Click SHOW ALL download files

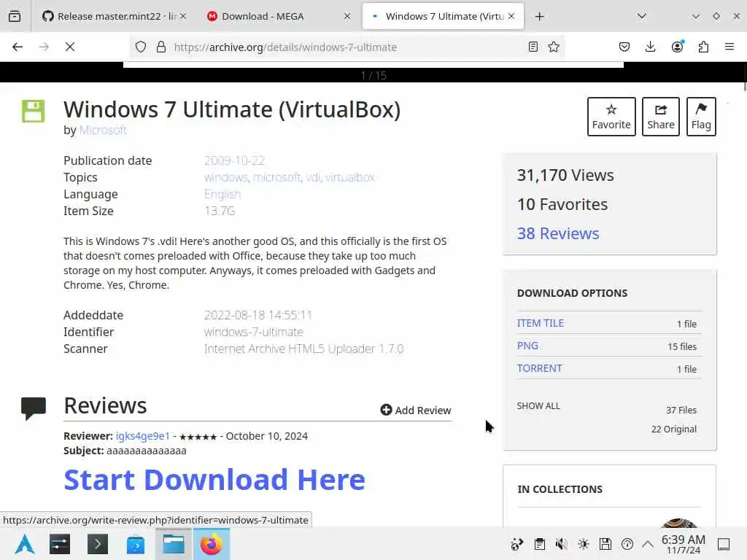tap(538, 405)
